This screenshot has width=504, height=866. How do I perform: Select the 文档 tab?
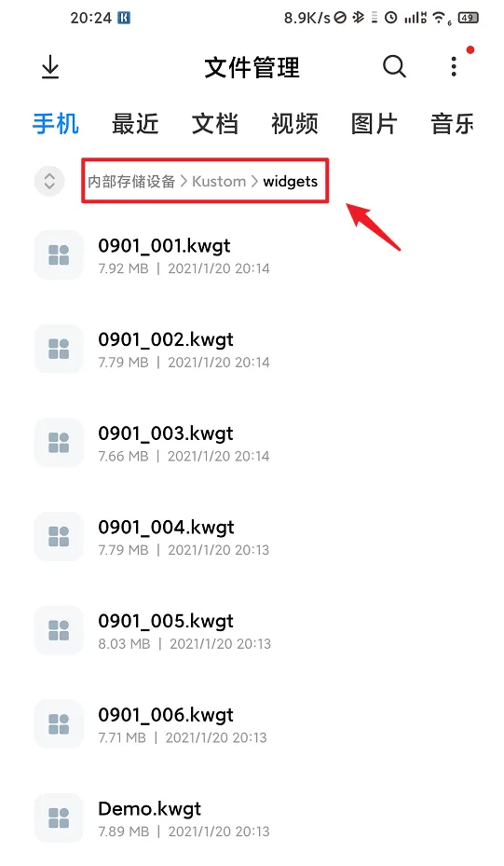pyautogui.click(x=215, y=124)
